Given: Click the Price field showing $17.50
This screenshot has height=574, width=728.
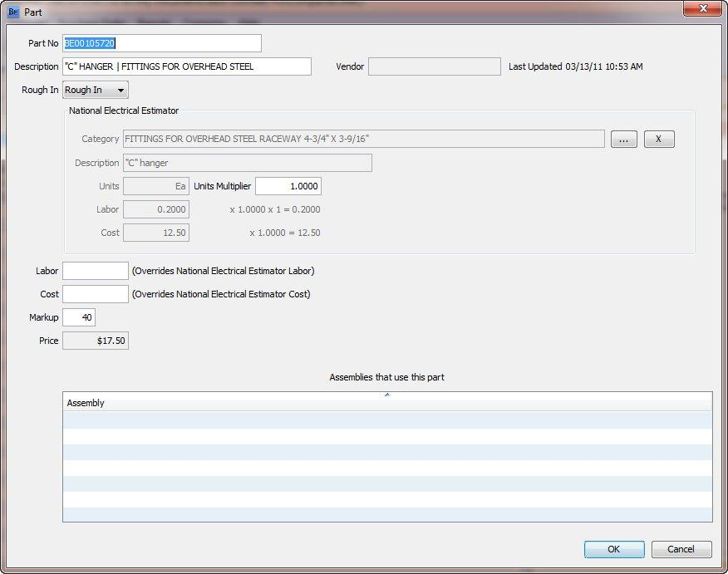Looking at the screenshot, I should click(96, 341).
